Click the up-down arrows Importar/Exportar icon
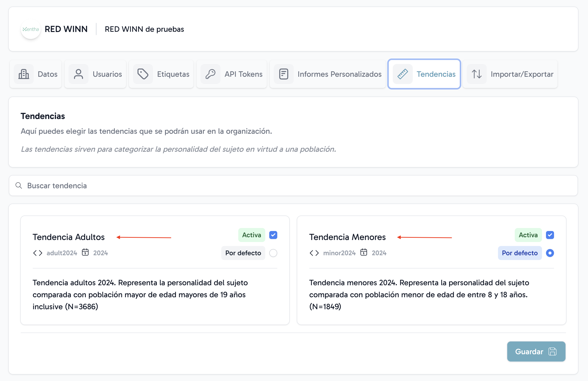 click(476, 74)
